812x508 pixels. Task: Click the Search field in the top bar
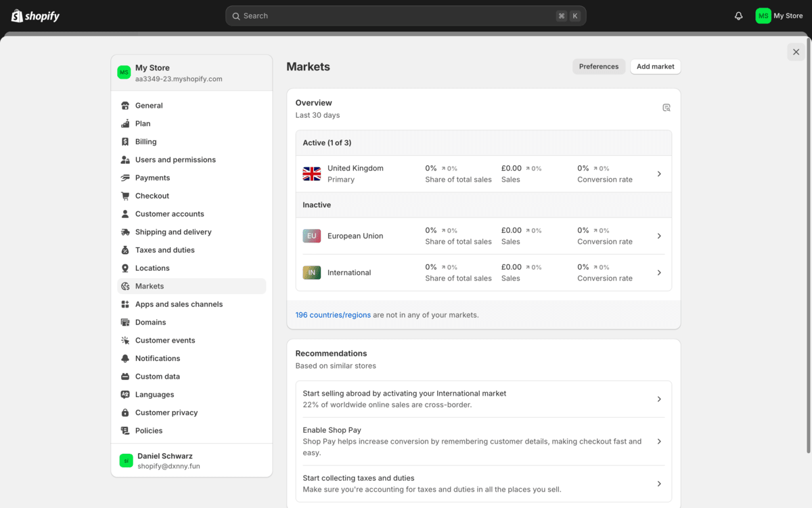click(x=406, y=15)
